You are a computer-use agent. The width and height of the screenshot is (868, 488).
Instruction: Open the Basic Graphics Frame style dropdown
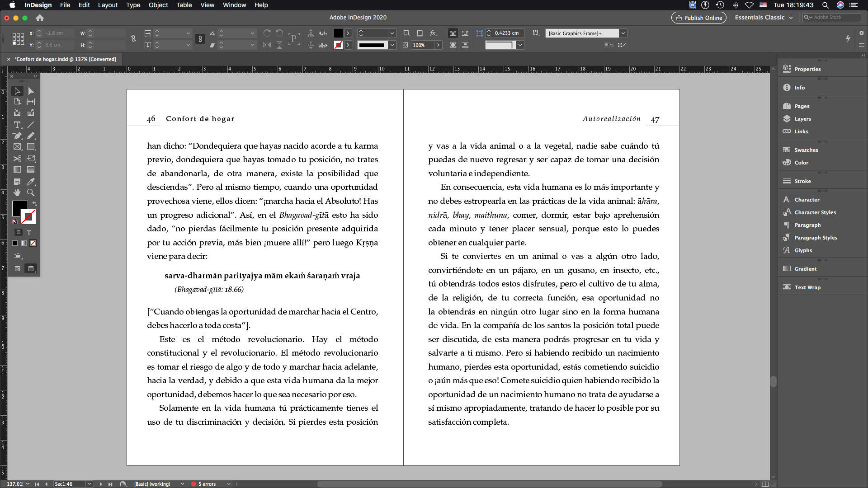coord(623,33)
